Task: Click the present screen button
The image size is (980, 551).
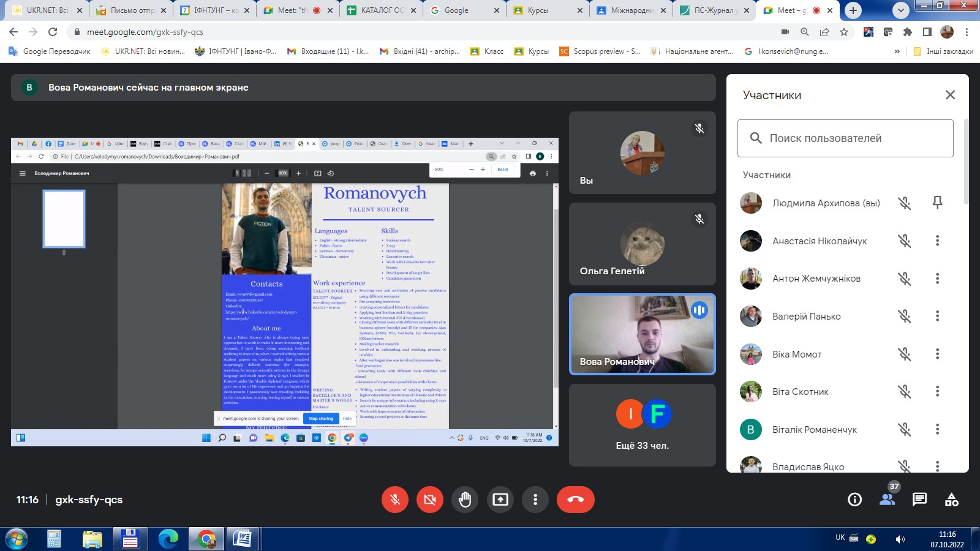Action: [500, 500]
